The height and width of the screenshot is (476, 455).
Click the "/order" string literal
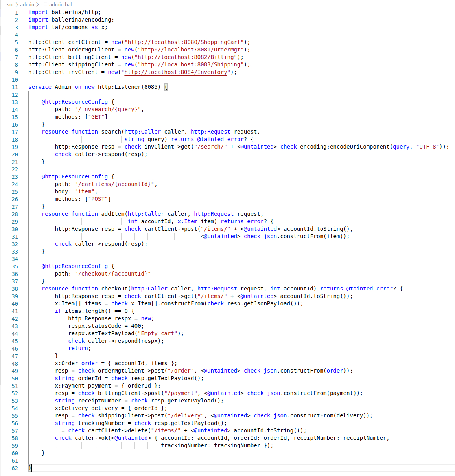coord(181,371)
